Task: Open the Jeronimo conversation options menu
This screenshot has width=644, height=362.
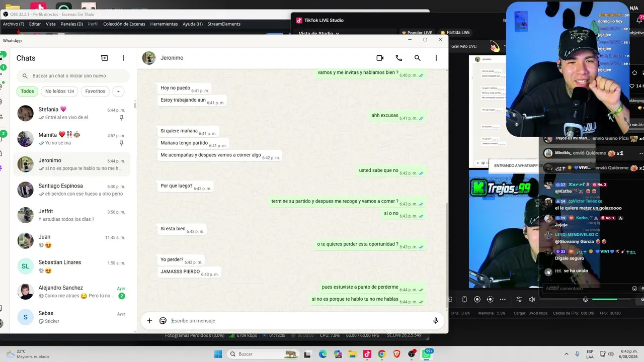Action: [436, 58]
